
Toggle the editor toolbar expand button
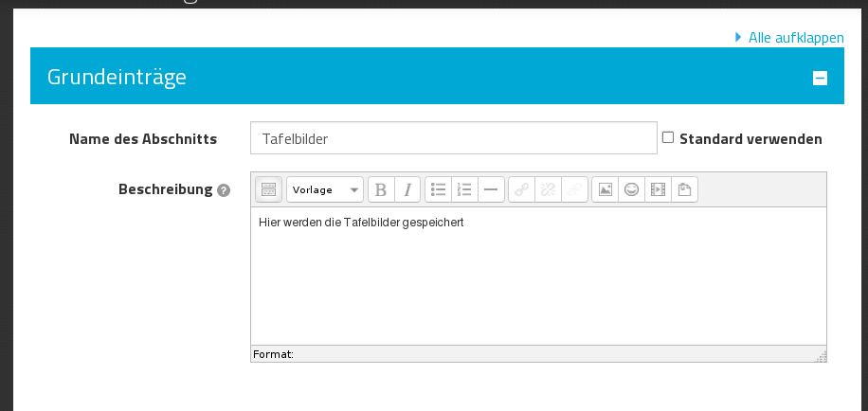[268, 189]
